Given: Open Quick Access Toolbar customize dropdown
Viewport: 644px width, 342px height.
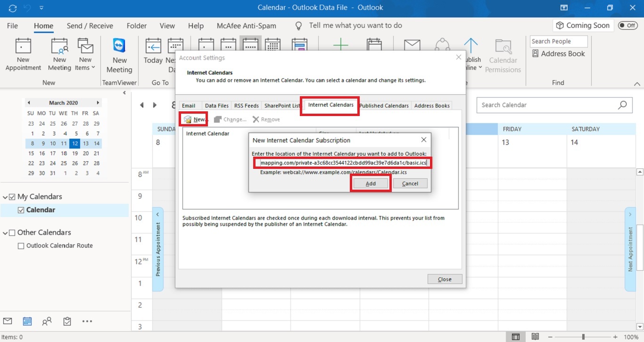Looking at the screenshot, I should point(41,8).
